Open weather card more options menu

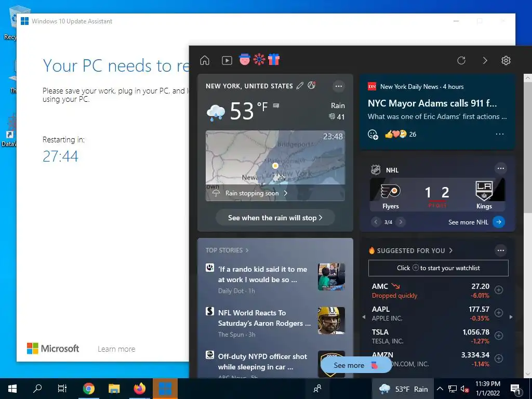coord(339,86)
